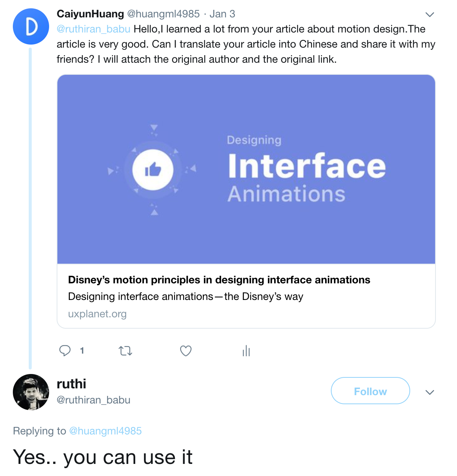Open tweet analytics bar chart icon

coord(246,351)
